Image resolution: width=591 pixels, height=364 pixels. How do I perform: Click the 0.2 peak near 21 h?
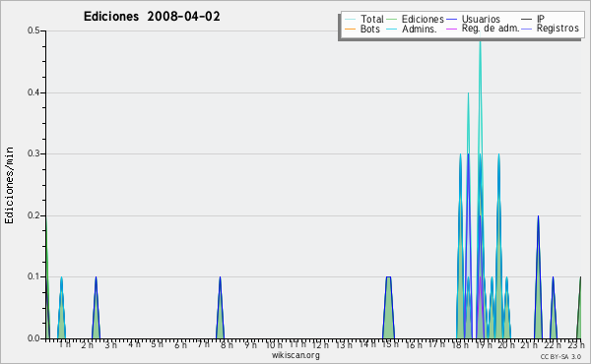[538, 217]
